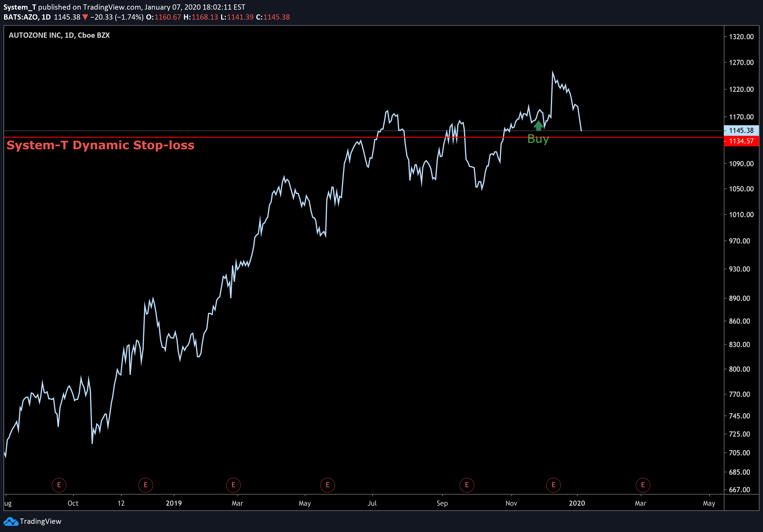Click the 1220.00 price axis label
Viewport: 763px width, 532px height.
[x=741, y=89]
